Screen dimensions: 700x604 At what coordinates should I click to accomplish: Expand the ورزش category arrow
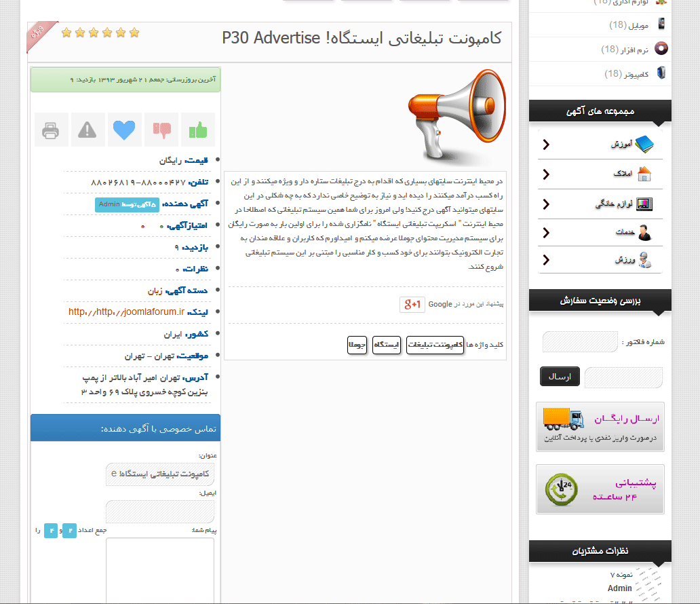(x=546, y=260)
